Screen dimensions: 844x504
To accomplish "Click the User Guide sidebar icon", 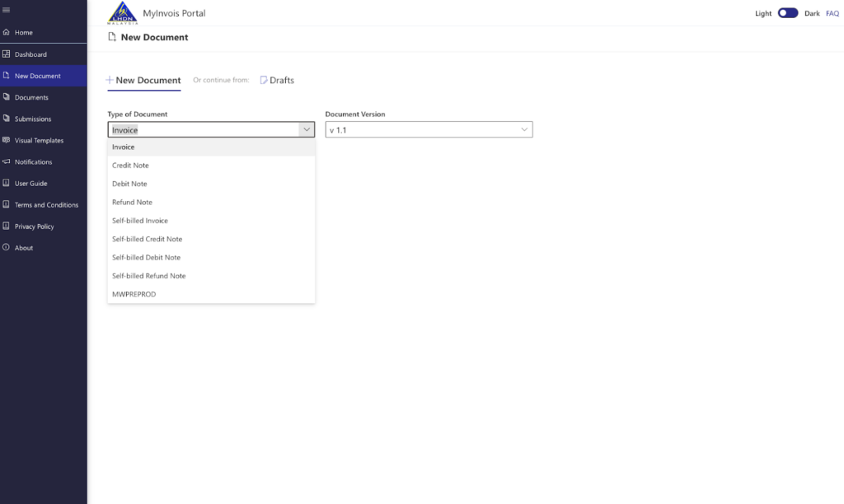I will pos(7,184).
